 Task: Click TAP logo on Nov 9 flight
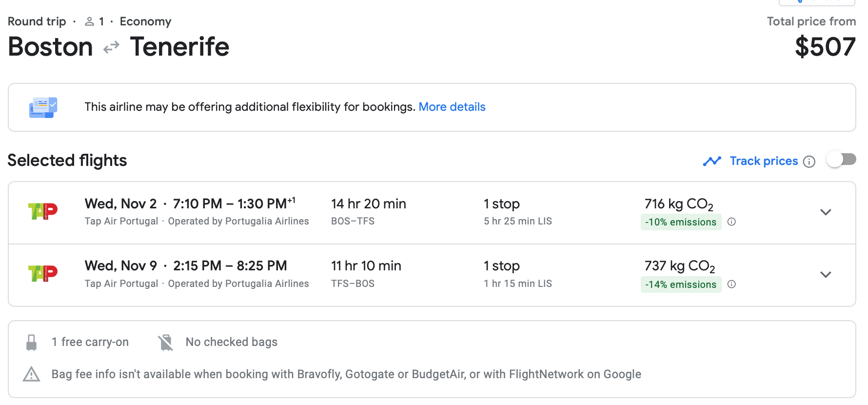[x=43, y=274]
